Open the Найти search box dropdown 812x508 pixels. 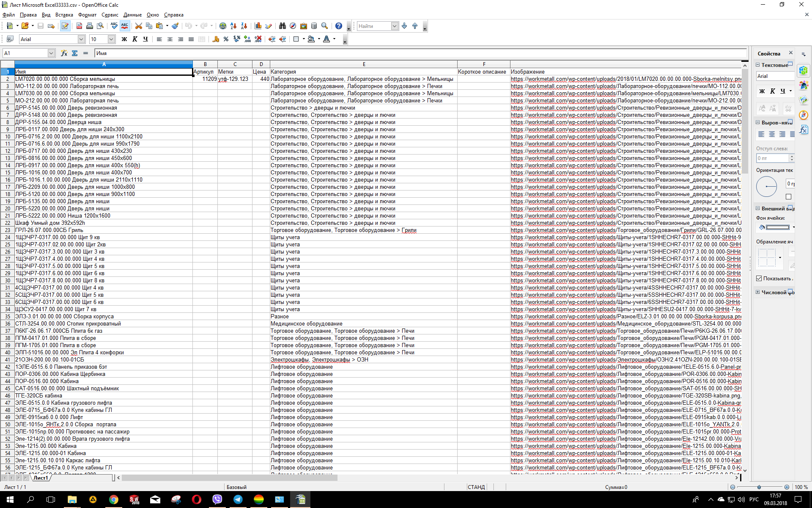[x=395, y=26]
